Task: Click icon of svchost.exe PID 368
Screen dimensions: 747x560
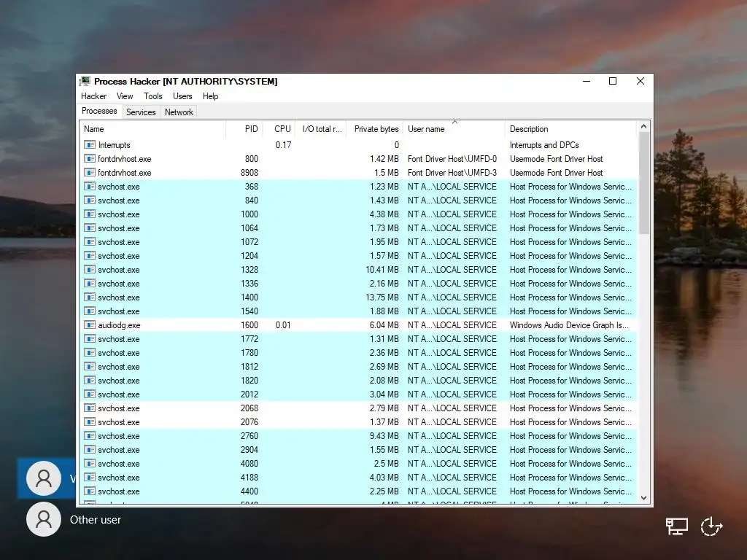Action: 90,186
